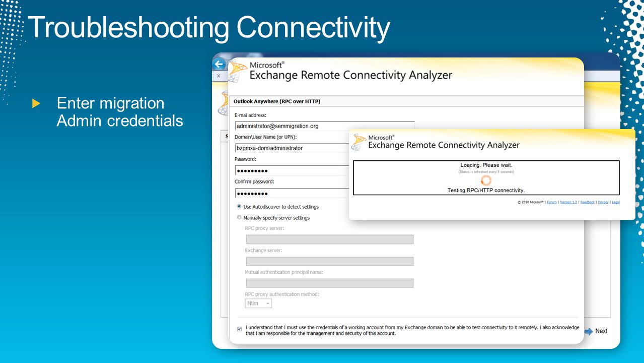Image resolution: width=644 pixels, height=363 pixels.
Task: Open the Privacy footer link
Action: [x=603, y=202]
